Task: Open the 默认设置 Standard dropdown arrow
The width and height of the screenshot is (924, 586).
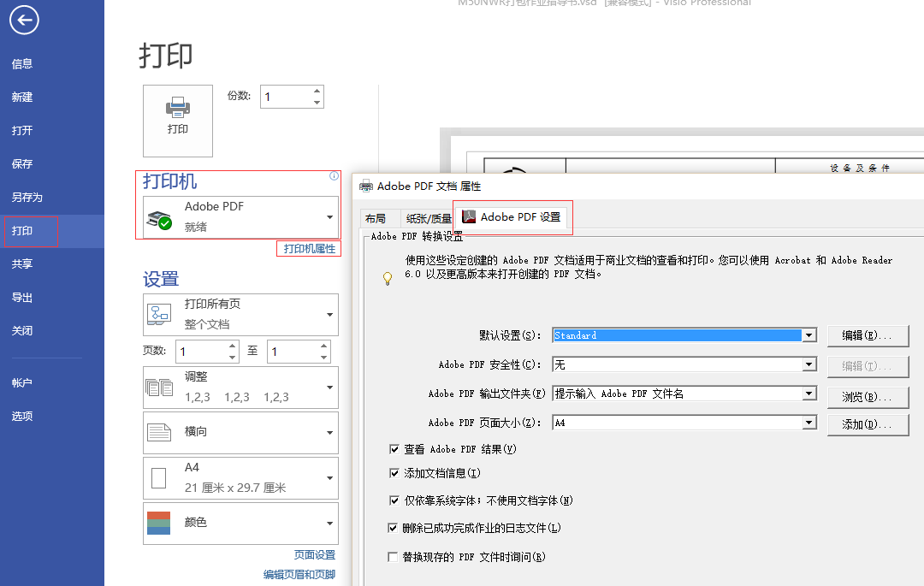Action: coord(809,335)
